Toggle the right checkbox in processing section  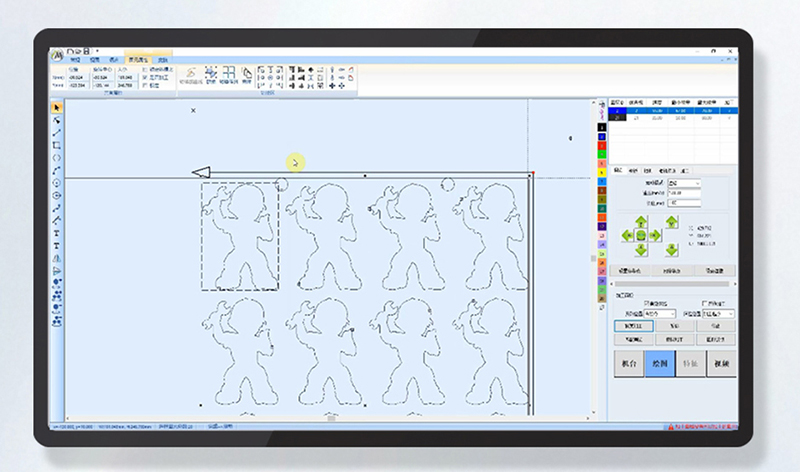[x=705, y=302]
